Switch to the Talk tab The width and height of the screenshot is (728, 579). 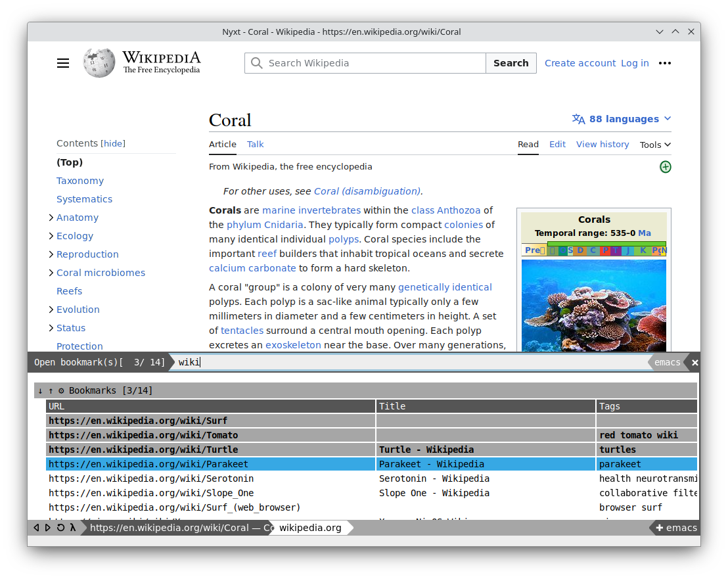point(255,145)
